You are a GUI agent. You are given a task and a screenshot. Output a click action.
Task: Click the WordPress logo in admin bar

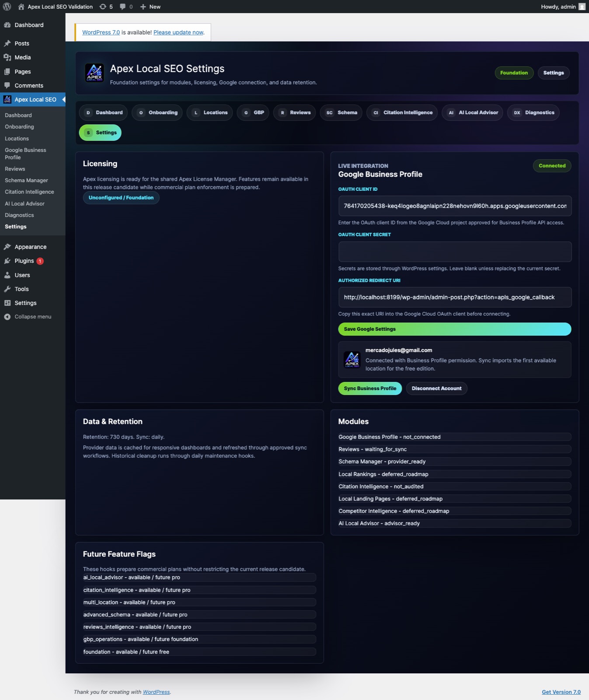click(7, 7)
